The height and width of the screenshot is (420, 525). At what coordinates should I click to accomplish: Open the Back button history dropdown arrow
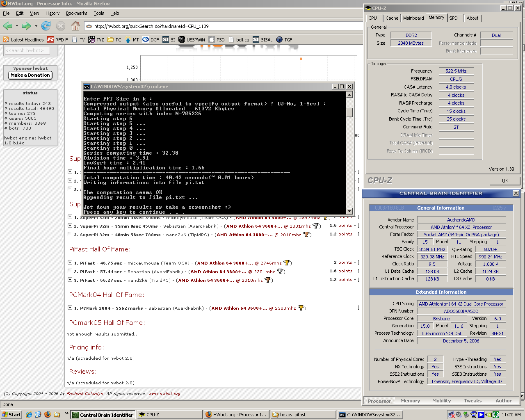point(17,26)
